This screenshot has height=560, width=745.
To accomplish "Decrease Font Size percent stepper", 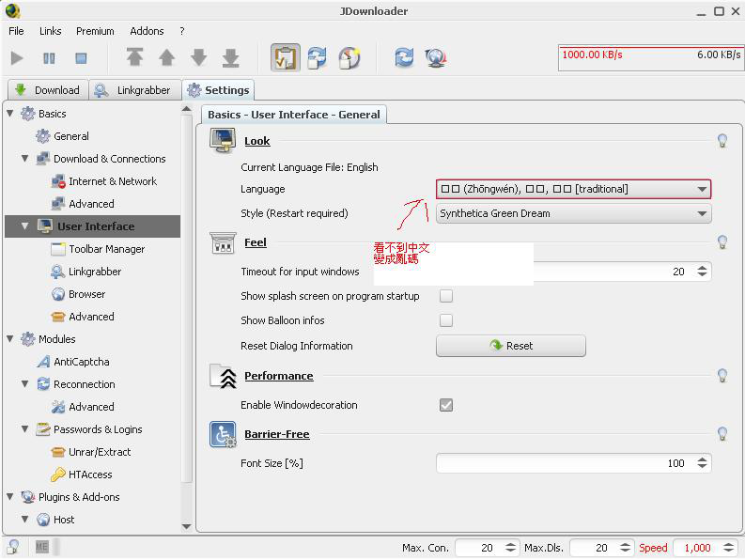I will (x=702, y=467).
